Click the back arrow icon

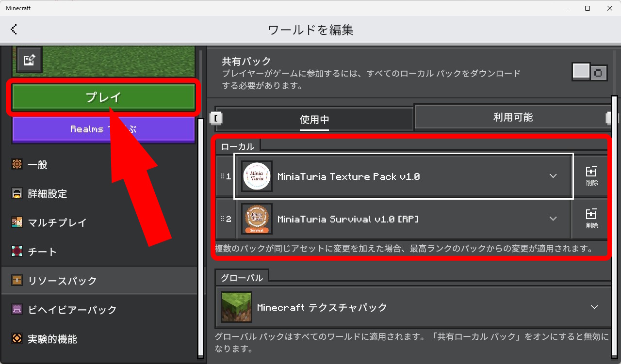[x=14, y=30]
